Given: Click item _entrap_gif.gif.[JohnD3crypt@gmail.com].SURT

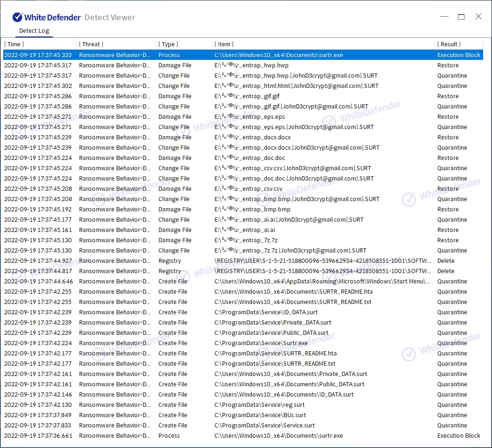Looking at the screenshot, I should [x=291, y=107].
